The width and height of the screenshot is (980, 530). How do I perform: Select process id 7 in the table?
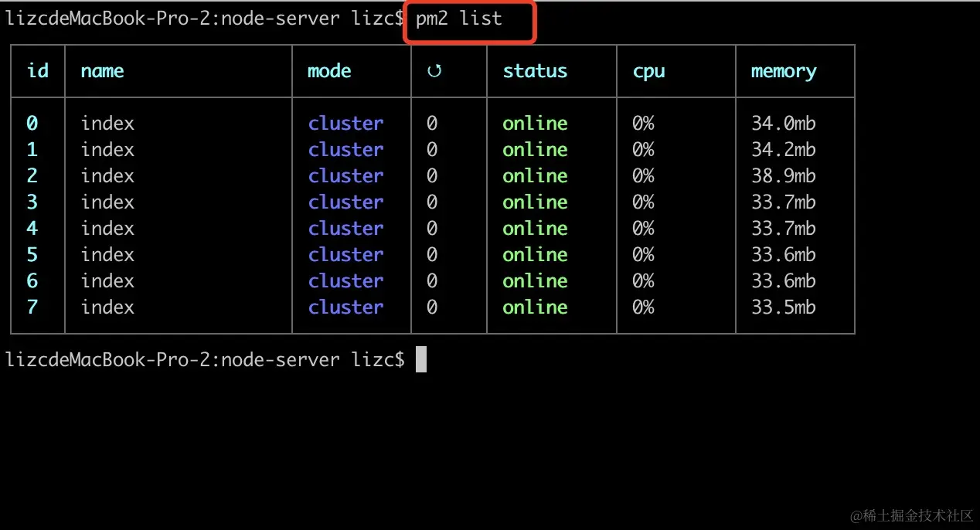pyautogui.click(x=32, y=307)
